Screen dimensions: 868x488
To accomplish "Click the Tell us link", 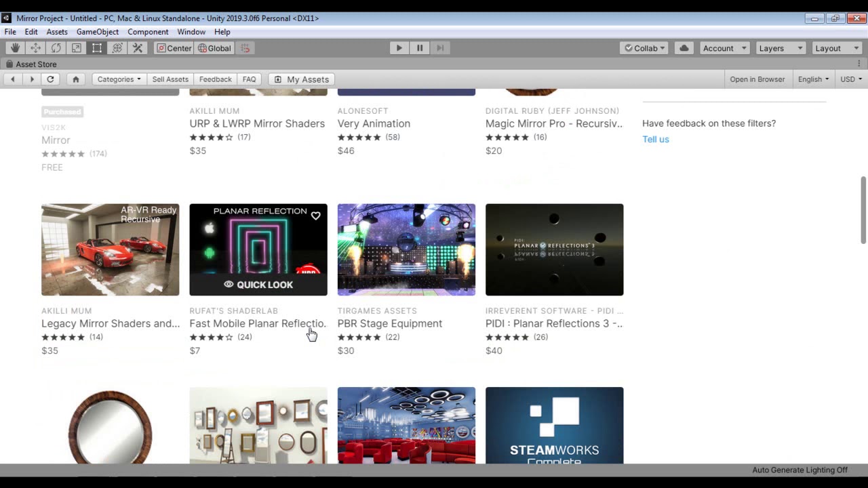I will [656, 139].
